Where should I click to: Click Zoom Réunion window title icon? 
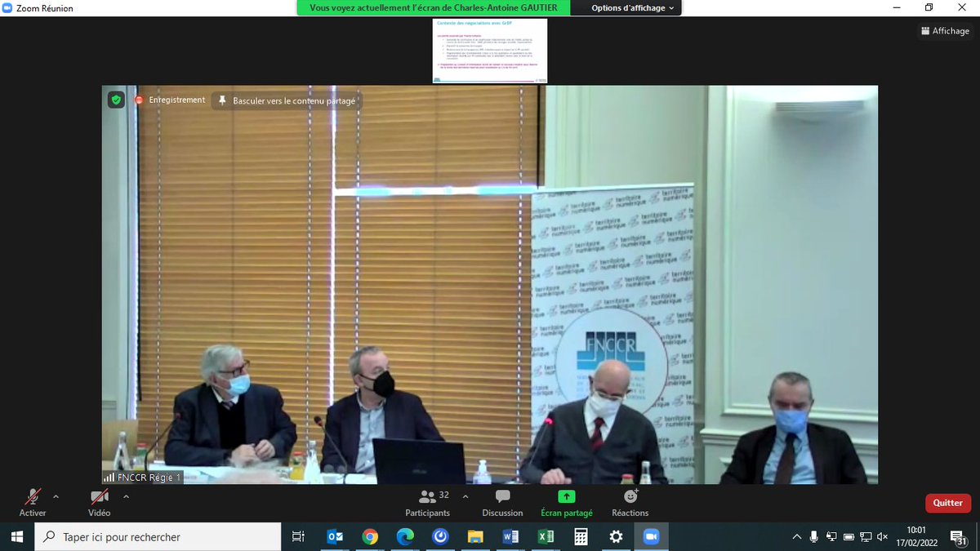coord(8,8)
